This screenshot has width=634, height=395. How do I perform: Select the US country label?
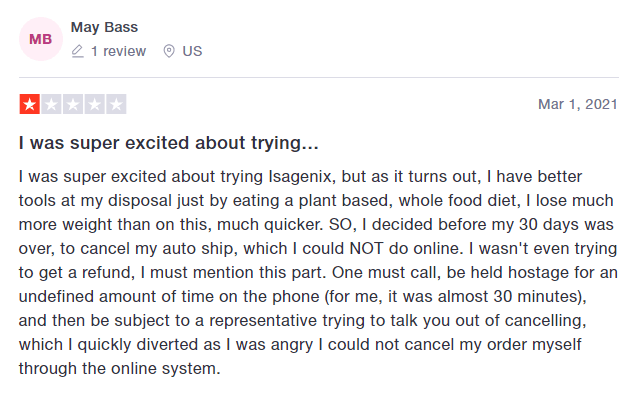tap(192, 51)
